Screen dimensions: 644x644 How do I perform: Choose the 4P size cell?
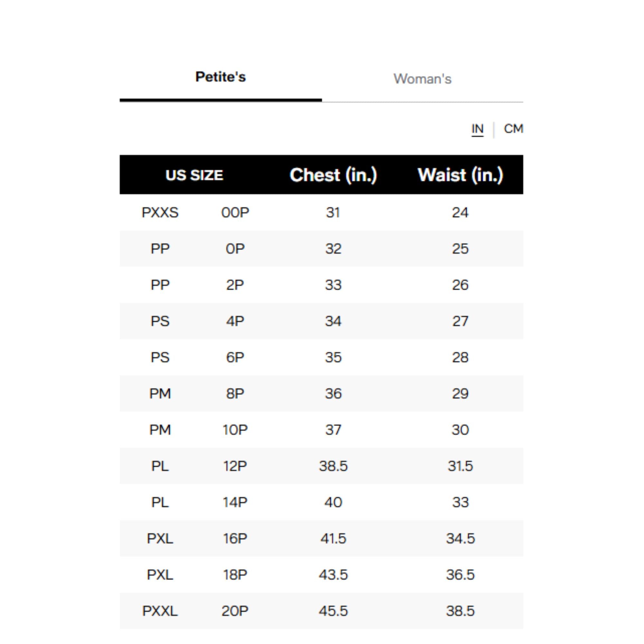(235, 321)
